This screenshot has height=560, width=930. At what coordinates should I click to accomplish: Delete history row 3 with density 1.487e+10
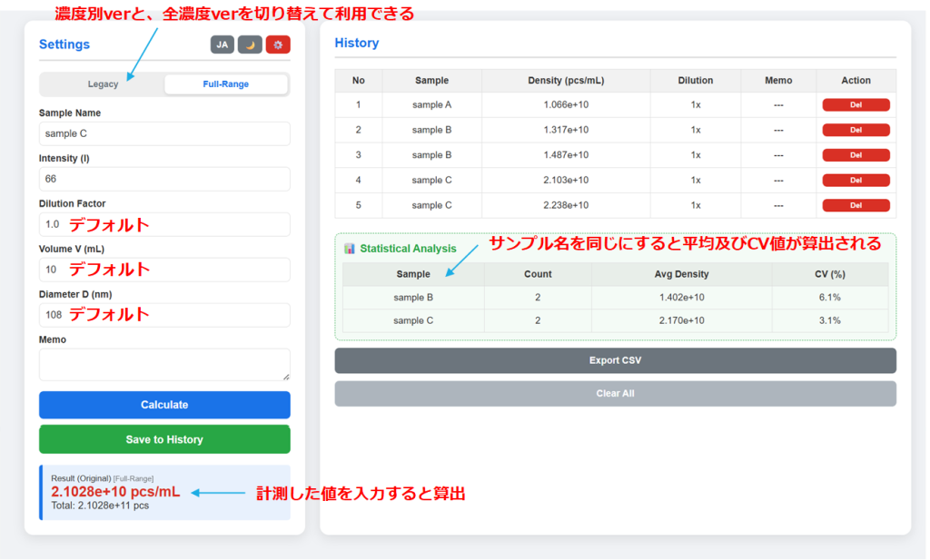click(856, 155)
